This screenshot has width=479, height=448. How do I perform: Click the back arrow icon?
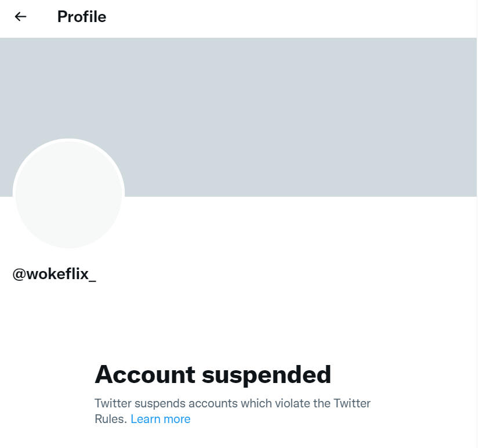tap(21, 17)
